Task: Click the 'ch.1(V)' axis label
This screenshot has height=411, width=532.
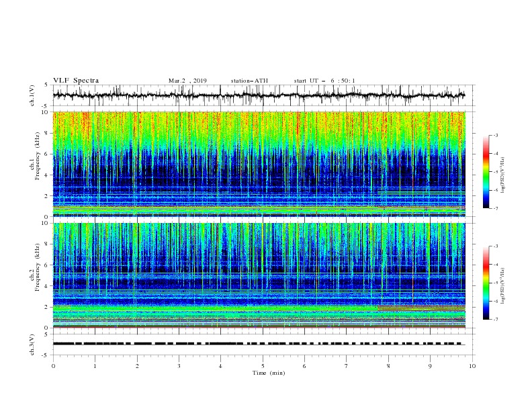Action: 32,95
